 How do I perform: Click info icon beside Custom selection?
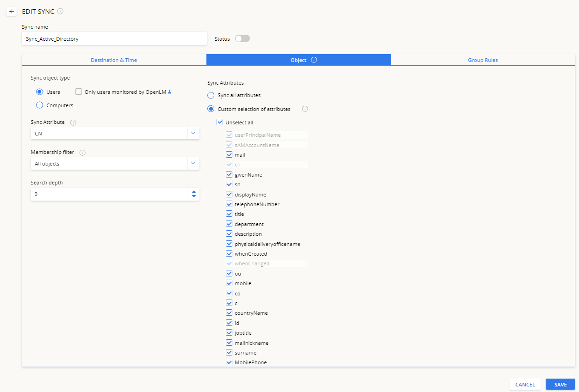click(x=305, y=109)
